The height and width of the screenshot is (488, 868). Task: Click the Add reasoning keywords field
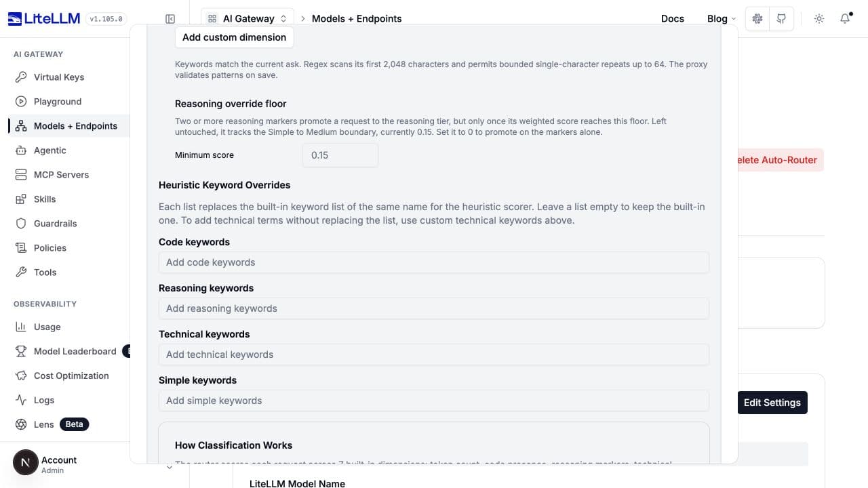click(x=434, y=308)
